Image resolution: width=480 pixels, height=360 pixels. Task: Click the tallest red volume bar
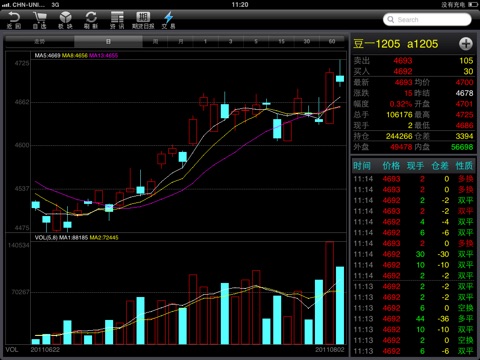point(329,293)
